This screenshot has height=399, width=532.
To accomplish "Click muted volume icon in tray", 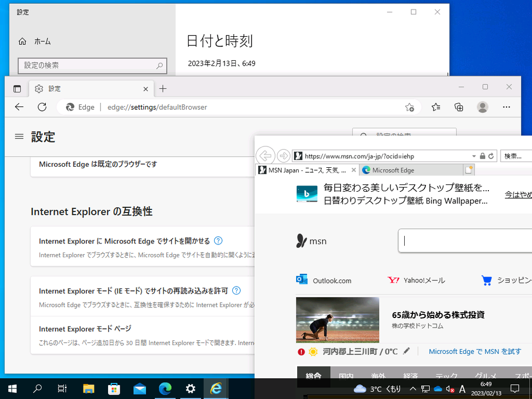I will pyautogui.click(x=450, y=389).
